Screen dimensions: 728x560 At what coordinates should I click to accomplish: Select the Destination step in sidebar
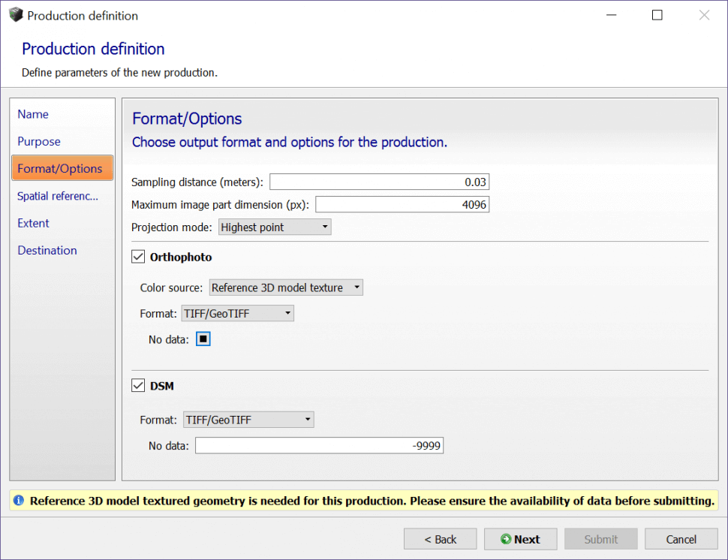(x=47, y=250)
